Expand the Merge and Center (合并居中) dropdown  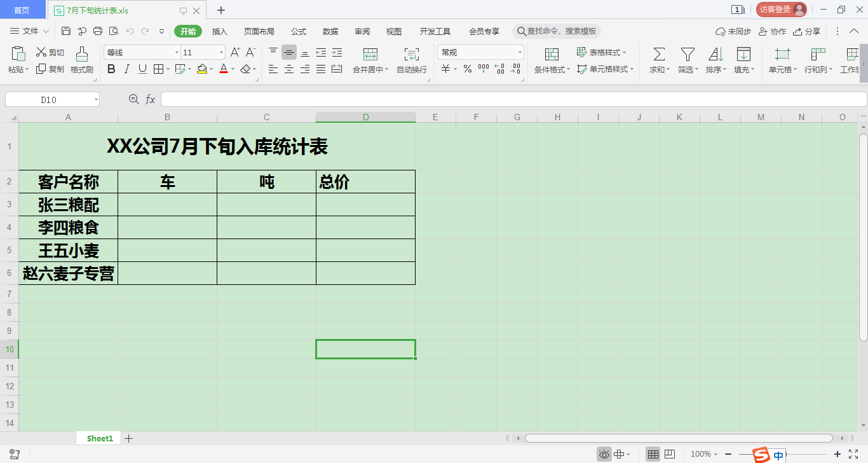point(387,70)
